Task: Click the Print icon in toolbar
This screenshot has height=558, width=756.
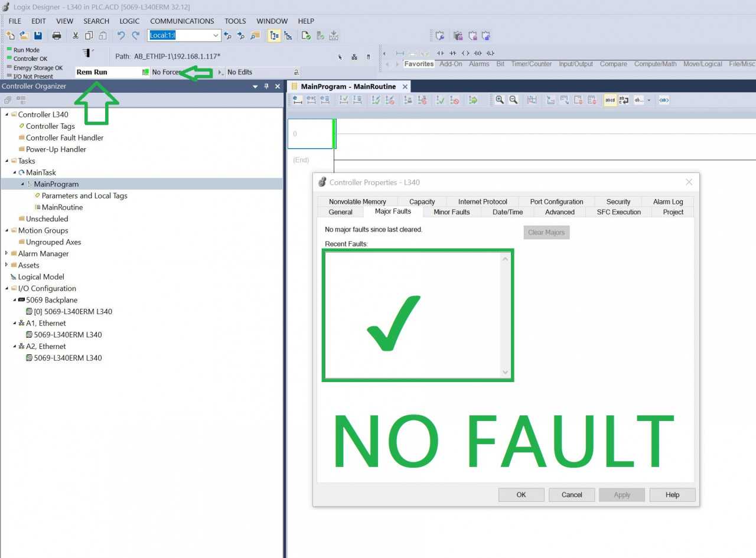Action: [x=57, y=35]
